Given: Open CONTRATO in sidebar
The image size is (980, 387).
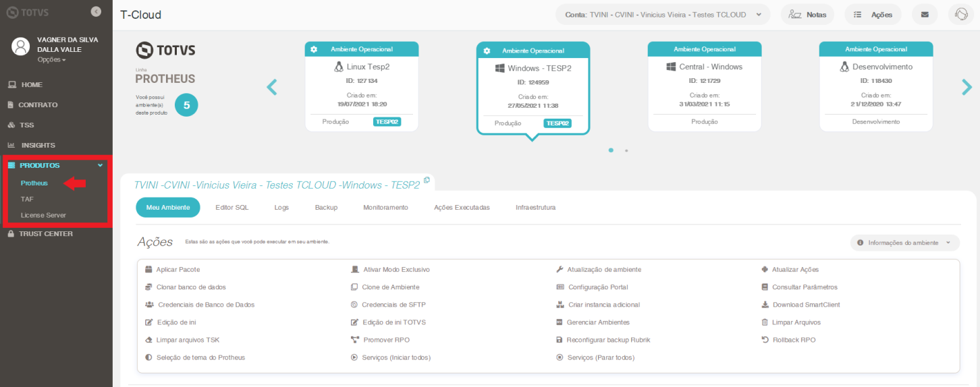Looking at the screenshot, I should click(x=32, y=105).
